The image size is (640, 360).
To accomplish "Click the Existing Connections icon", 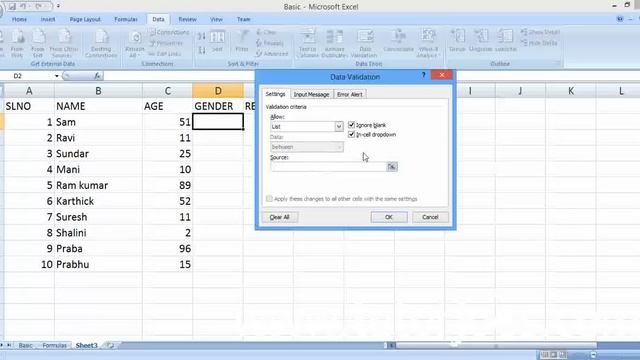I will click(x=101, y=43).
